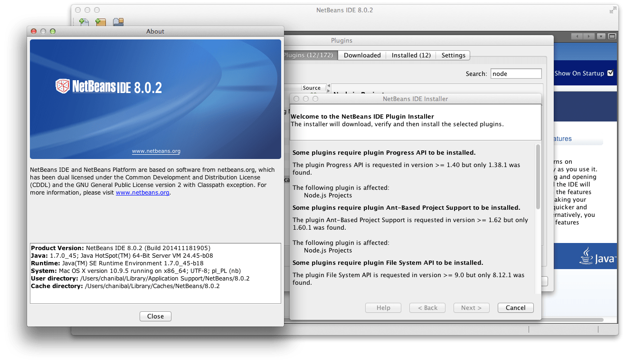625x364 pixels.
Task: Click the Runtime line in About
Action: coord(117,263)
